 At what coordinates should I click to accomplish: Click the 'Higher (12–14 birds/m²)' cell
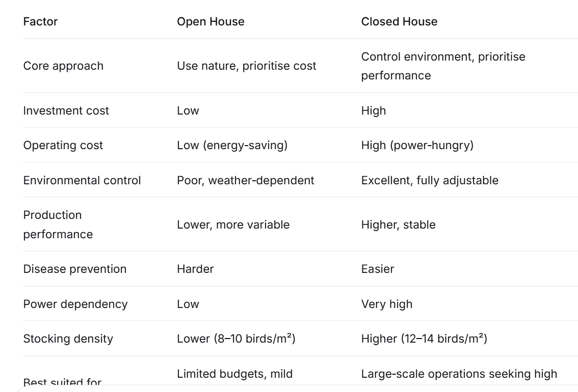point(424,339)
